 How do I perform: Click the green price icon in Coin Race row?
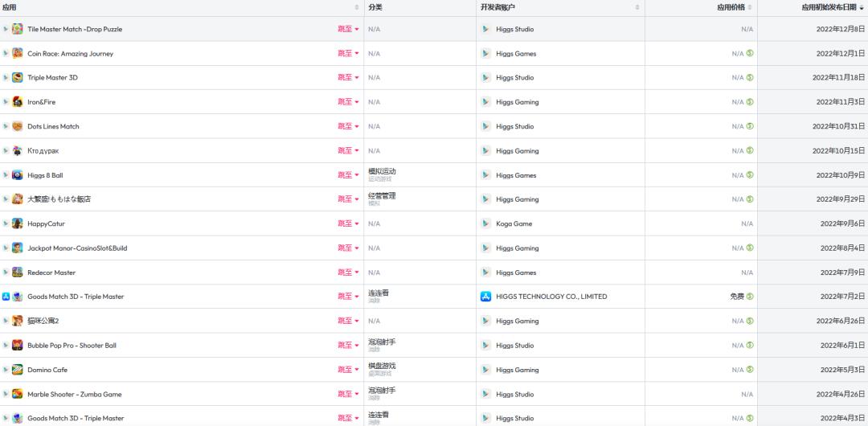pyautogui.click(x=750, y=54)
